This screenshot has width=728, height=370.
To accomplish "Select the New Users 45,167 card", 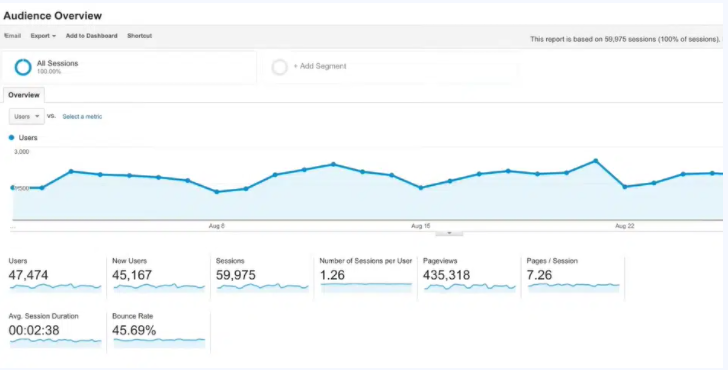I will coord(158,277).
